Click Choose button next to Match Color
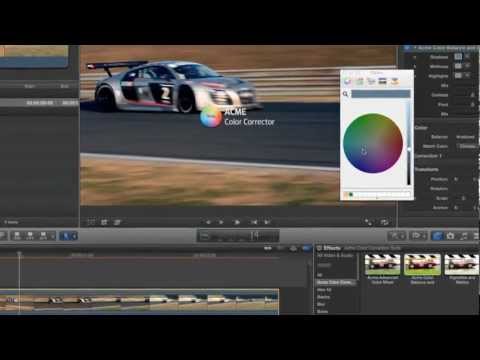 tap(467, 146)
